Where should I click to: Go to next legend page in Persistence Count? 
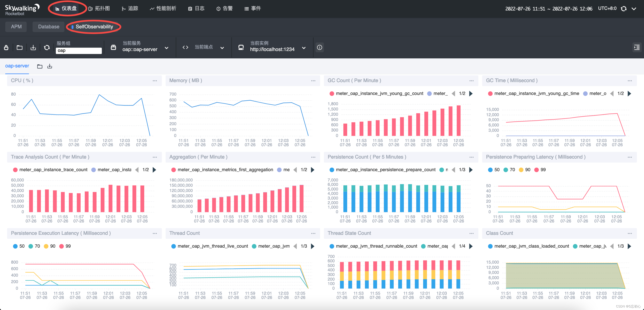click(471, 170)
